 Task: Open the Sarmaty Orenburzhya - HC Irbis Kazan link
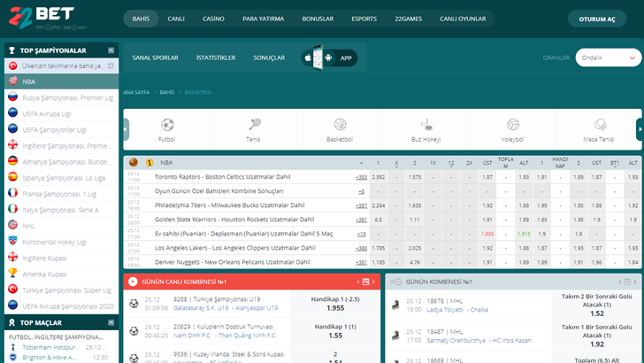click(x=479, y=340)
